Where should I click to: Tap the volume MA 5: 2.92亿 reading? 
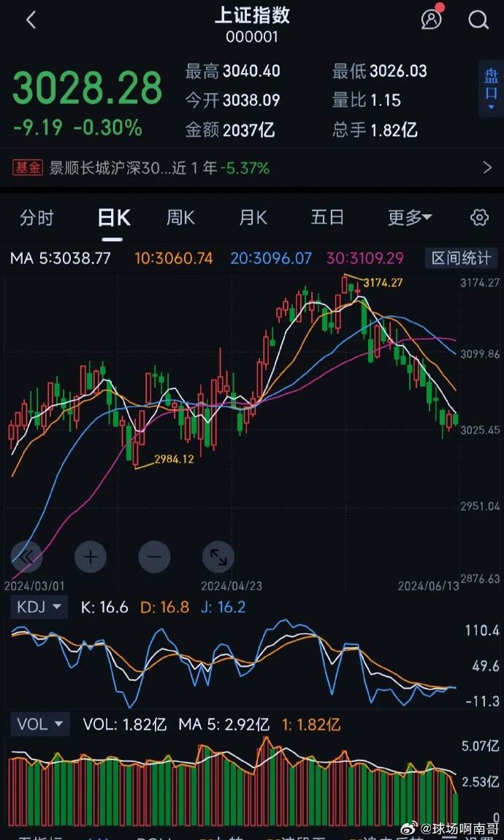point(224,724)
